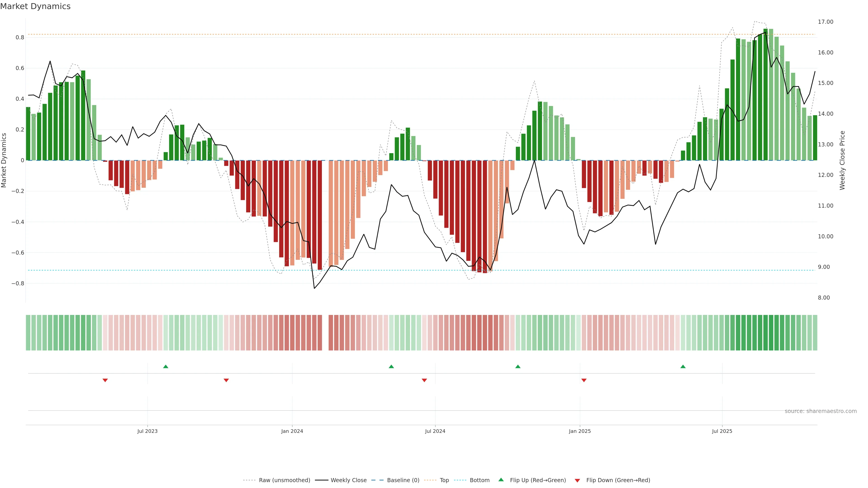Click the Jul 2025 x-axis label
This screenshot has width=868, height=488.
[722, 432]
